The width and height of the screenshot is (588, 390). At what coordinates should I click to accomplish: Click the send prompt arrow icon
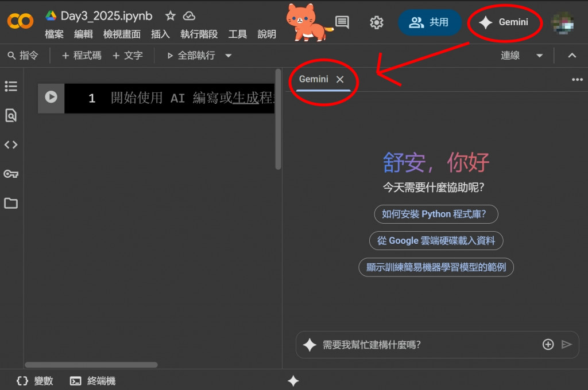tap(567, 344)
